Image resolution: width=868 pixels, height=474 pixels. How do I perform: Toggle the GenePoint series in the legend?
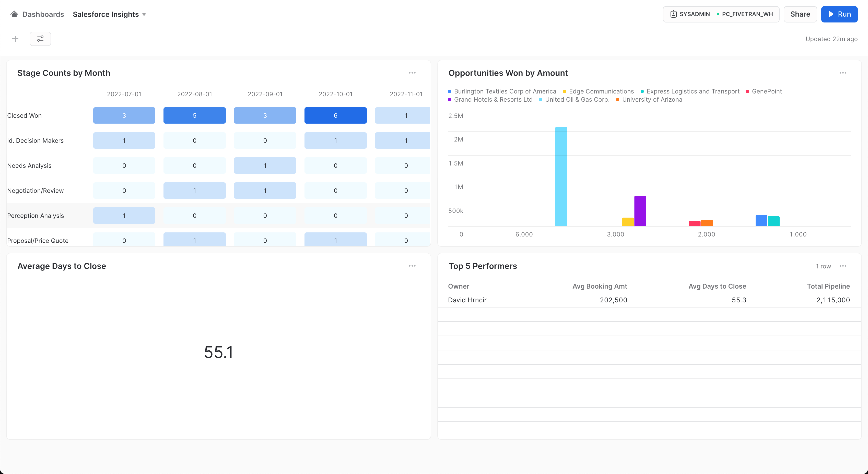point(767,91)
